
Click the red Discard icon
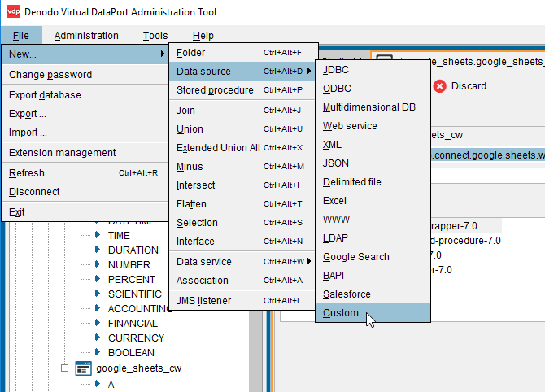coord(440,86)
